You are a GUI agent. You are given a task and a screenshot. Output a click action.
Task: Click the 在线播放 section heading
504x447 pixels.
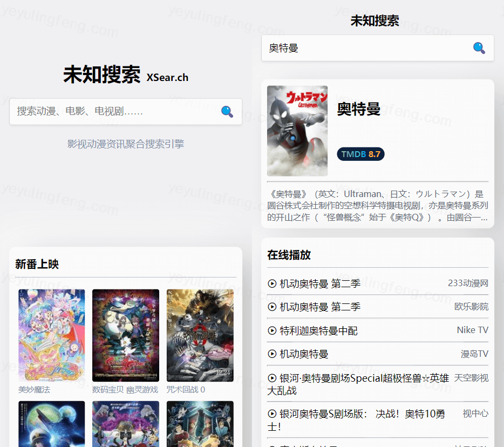click(289, 255)
